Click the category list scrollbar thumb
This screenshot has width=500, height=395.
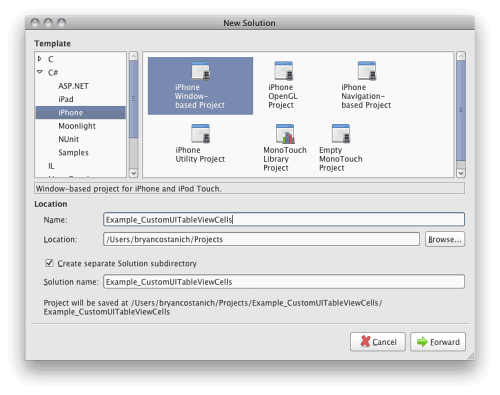click(x=133, y=99)
